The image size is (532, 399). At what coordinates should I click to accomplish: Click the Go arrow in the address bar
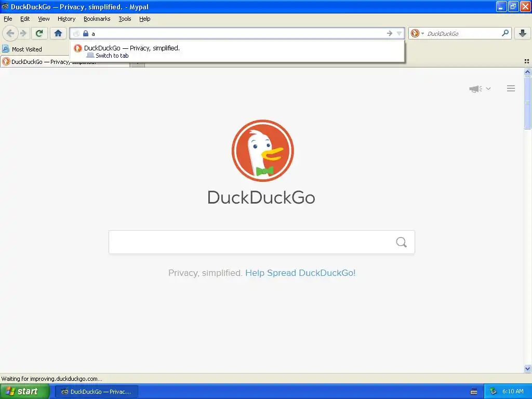coord(390,33)
